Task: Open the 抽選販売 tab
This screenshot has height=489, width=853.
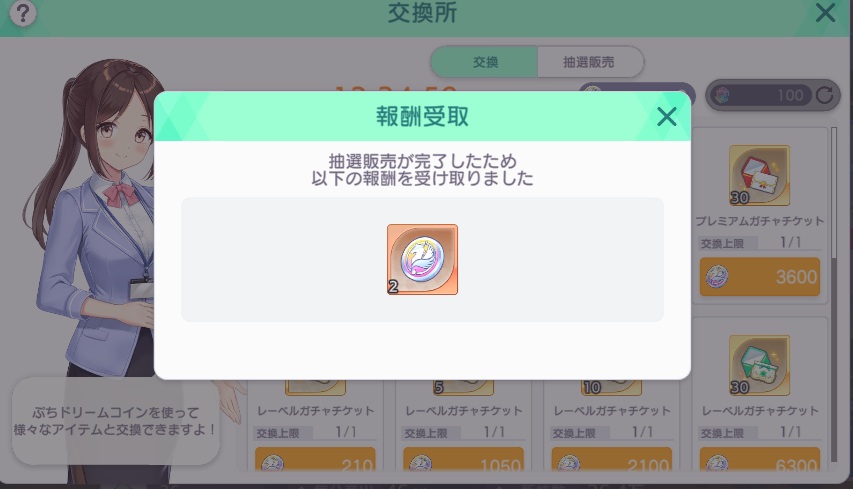Action: pyautogui.click(x=590, y=62)
